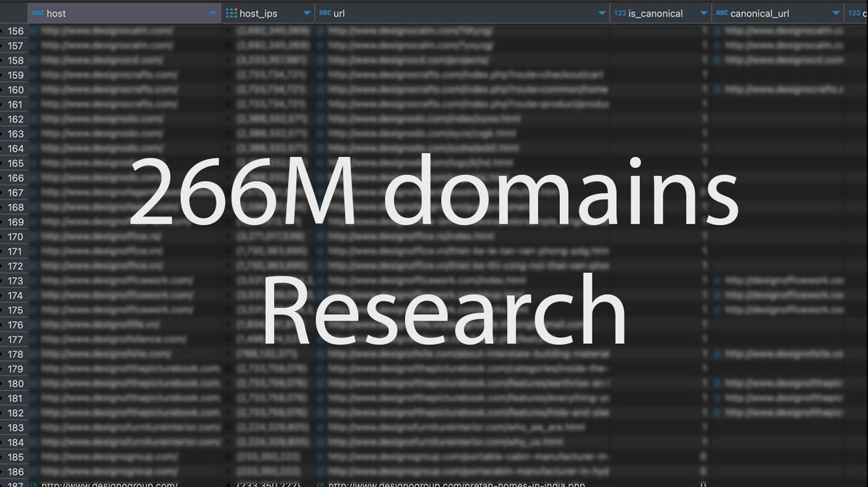This screenshot has height=487, width=868.
Task: Select row number 170
Action: pos(15,237)
